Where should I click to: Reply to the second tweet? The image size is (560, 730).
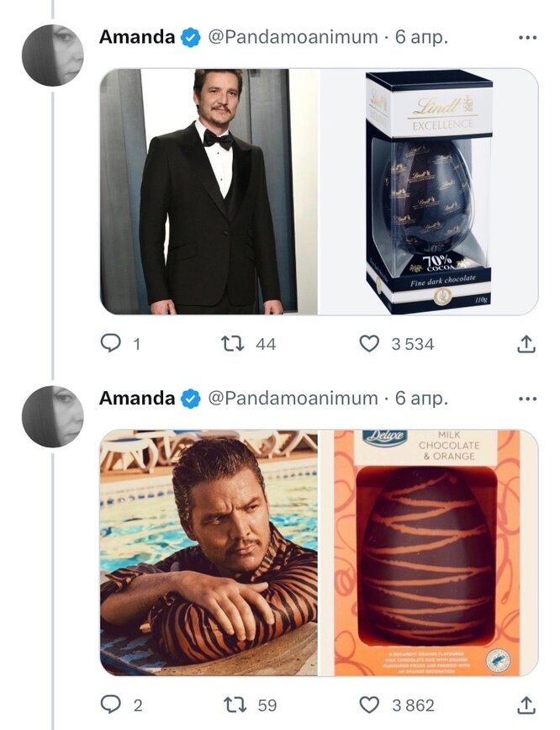point(111,704)
